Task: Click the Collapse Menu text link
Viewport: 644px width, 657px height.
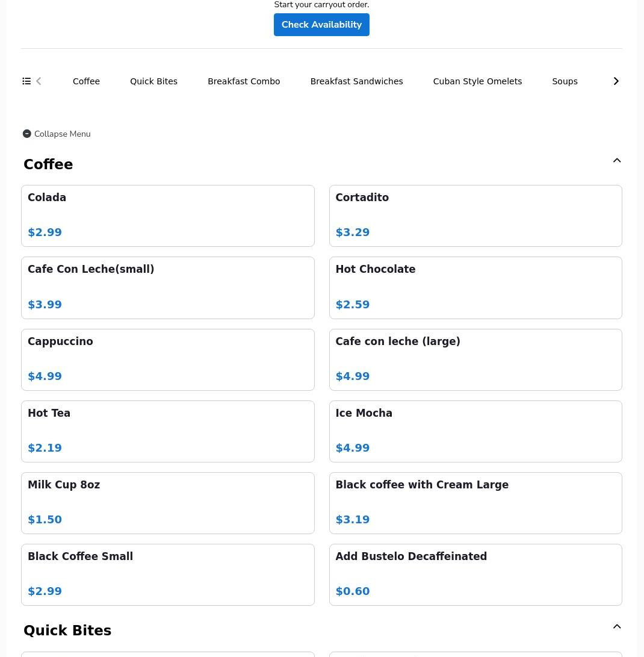Action: (63, 134)
